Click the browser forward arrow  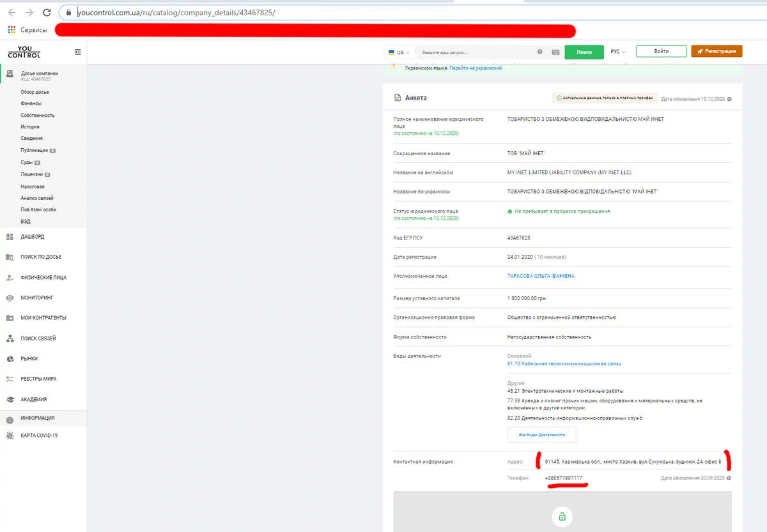coord(29,13)
